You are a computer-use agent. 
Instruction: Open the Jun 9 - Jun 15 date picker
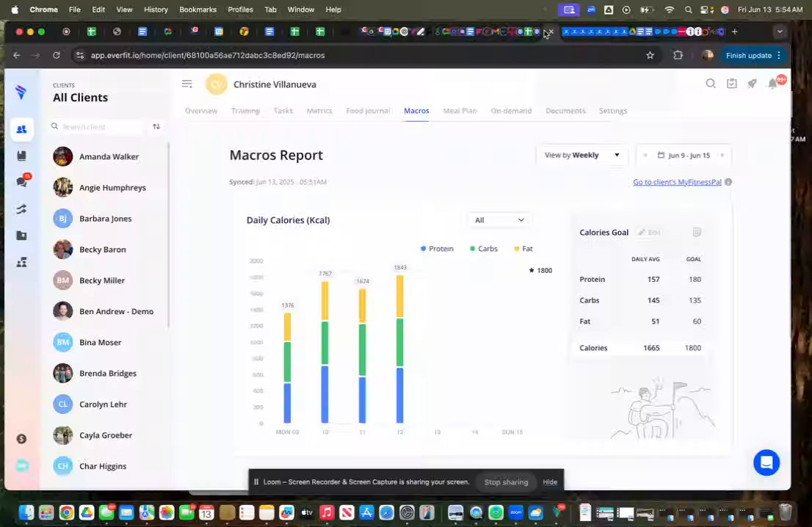pos(684,156)
